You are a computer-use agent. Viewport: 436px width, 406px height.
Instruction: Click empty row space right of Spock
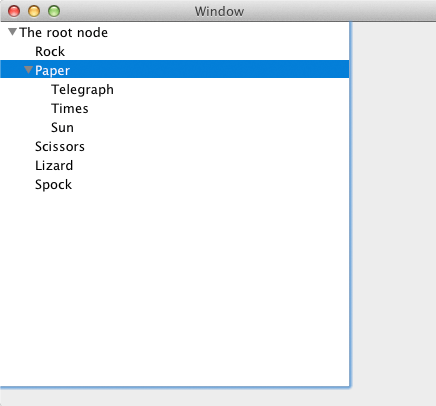[x=211, y=185]
